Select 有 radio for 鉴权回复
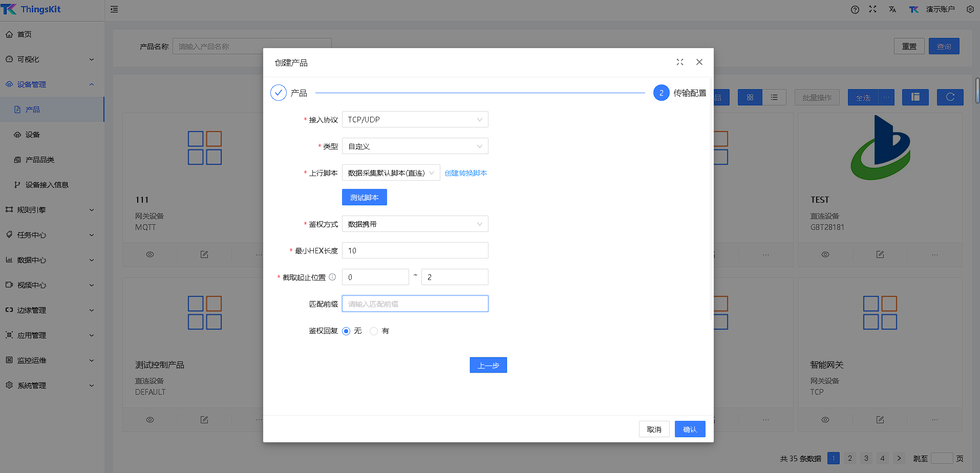This screenshot has height=473, width=980. (x=374, y=331)
